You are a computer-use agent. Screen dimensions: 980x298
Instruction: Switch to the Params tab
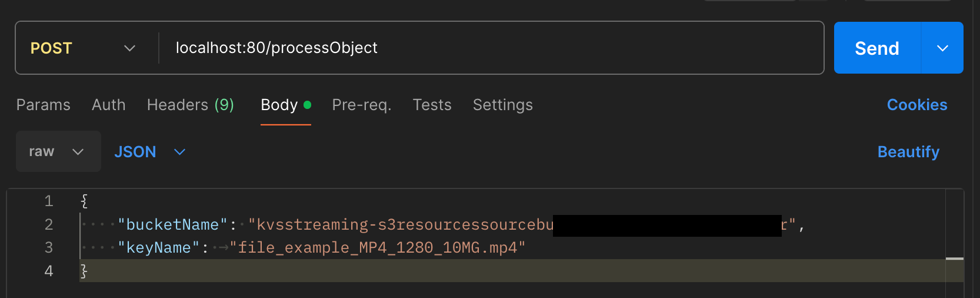point(44,105)
